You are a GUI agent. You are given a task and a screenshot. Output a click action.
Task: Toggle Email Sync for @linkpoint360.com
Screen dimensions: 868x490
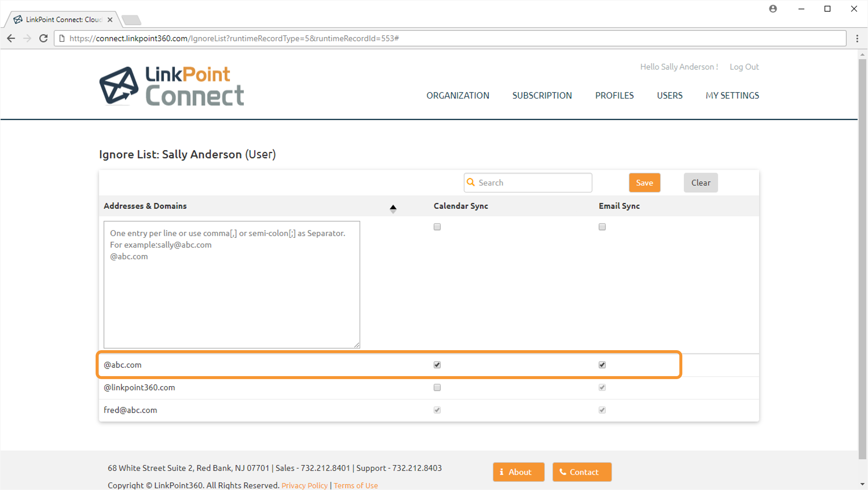click(x=602, y=387)
